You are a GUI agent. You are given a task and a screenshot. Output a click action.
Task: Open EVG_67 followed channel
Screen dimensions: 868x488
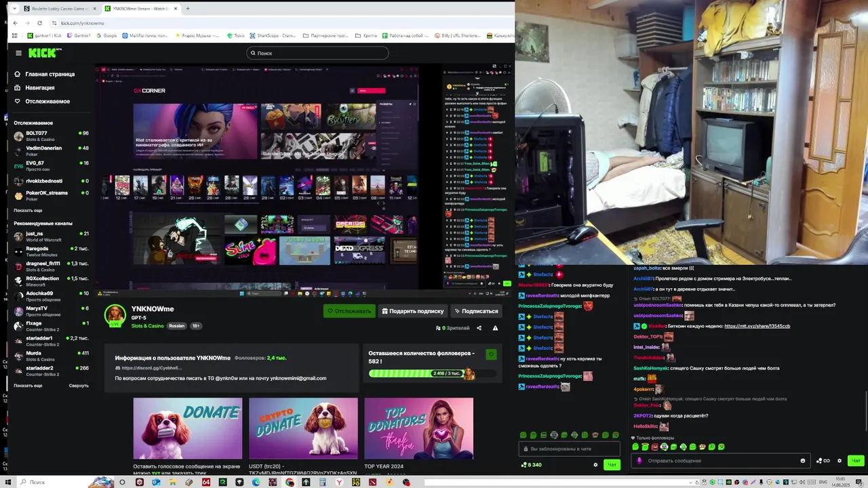(x=51, y=166)
